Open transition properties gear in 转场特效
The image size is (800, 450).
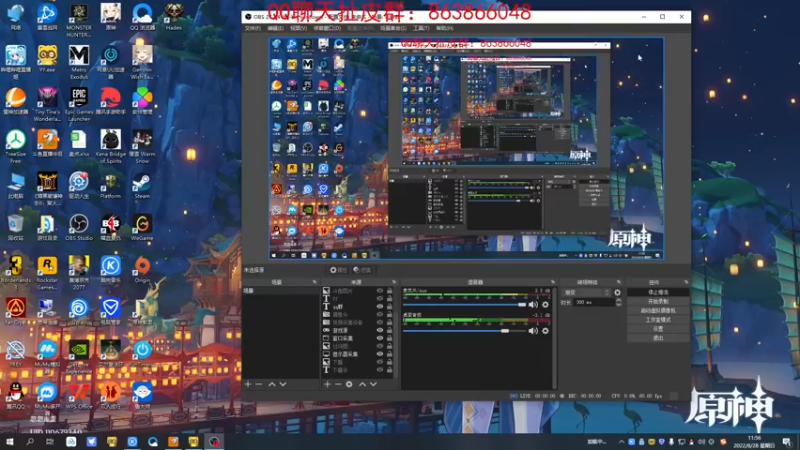[x=617, y=292]
